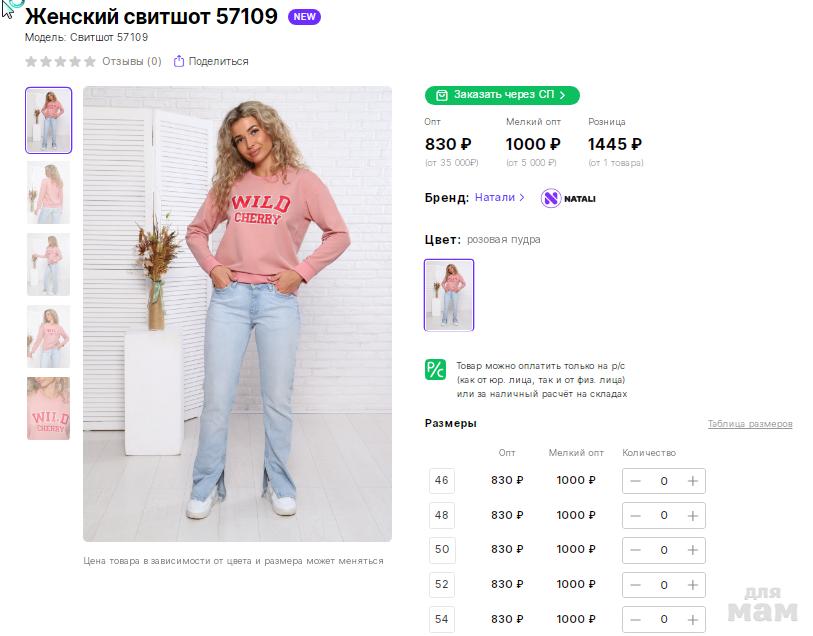Click the NEW badge by the title
The image size is (813, 636).
tap(304, 17)
